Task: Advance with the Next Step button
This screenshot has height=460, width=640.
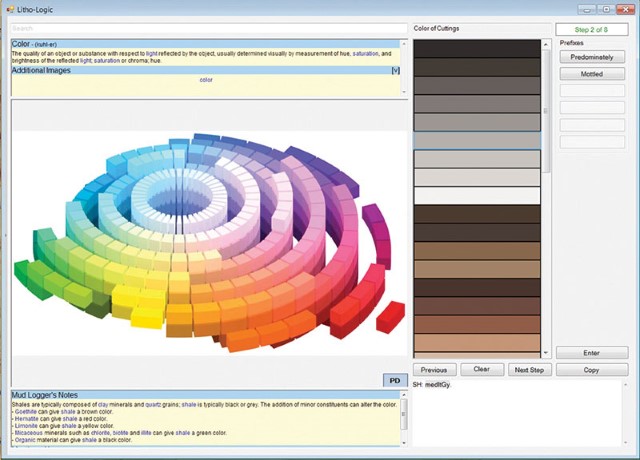Action: (x=527, y=369)
